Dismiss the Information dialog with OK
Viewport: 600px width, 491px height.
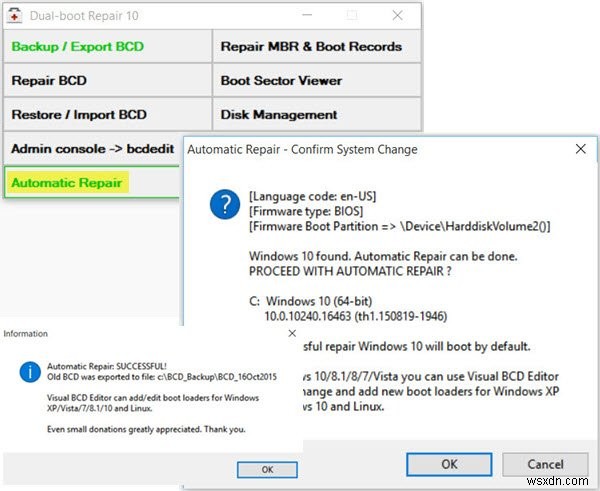pyautogui.click(x=267, y=470)
